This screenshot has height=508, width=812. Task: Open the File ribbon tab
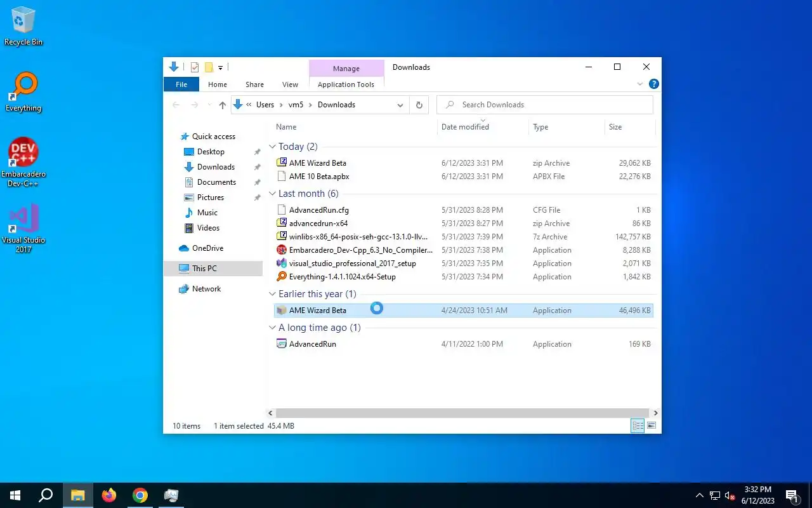point(181,84)
